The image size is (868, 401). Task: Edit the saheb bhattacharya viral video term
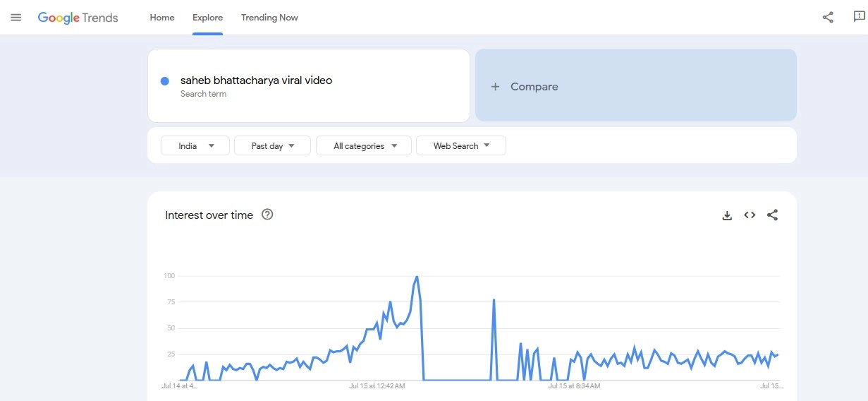[256, 80]
